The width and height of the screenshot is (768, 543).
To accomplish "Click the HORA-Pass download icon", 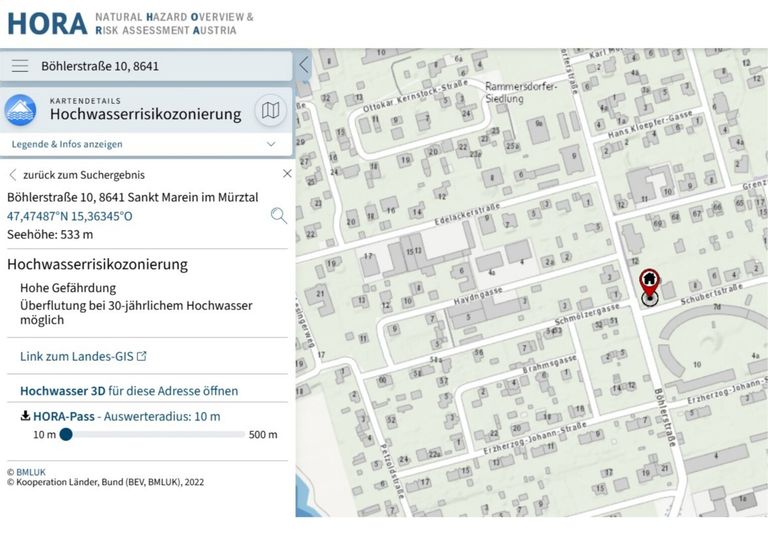I will point(25,416).
